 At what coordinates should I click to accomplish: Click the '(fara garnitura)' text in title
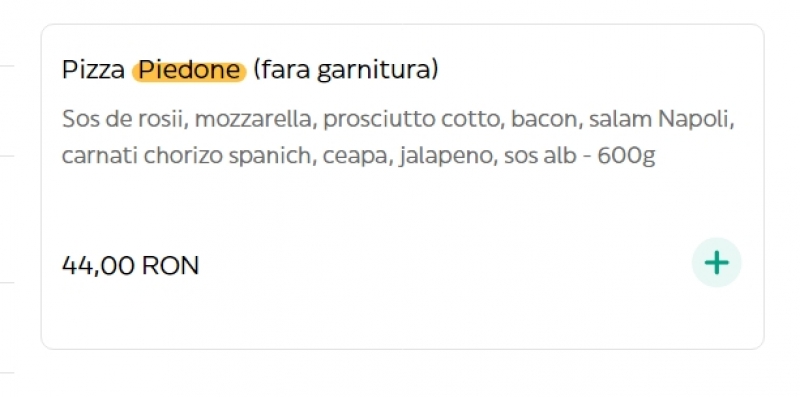346,71
